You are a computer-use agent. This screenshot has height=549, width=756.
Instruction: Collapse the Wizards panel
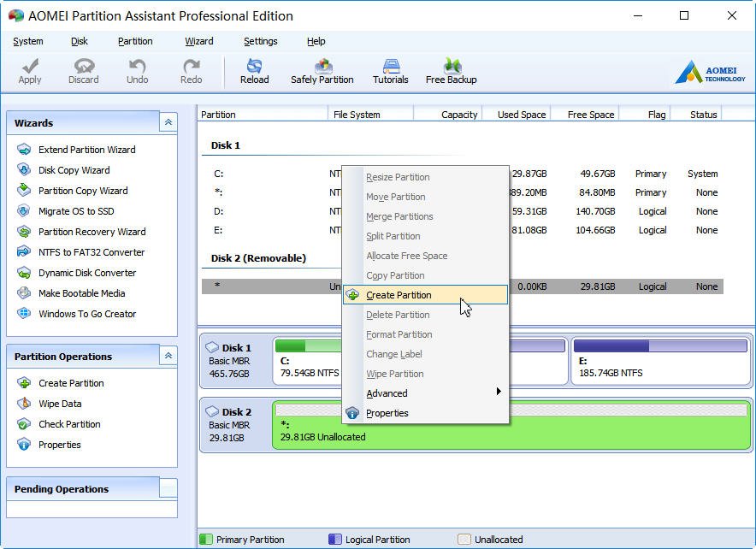pyautogui.click(x=168, y=122)
